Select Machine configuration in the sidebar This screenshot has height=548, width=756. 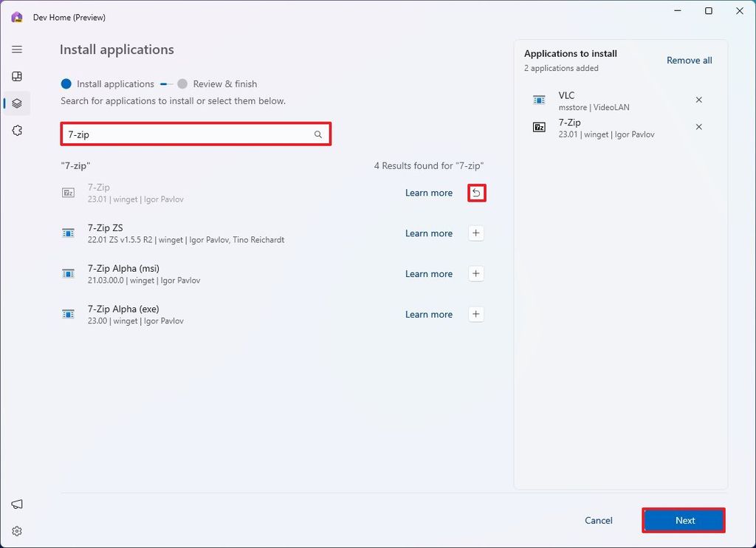[x=16, y=103]
